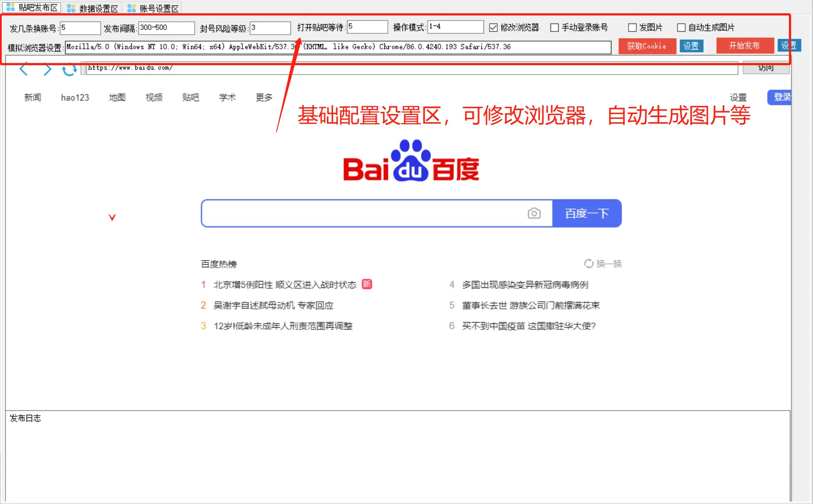
Task: Reload the page with the refresh icon
Action: pyautogui.click(x=69, y=69)
